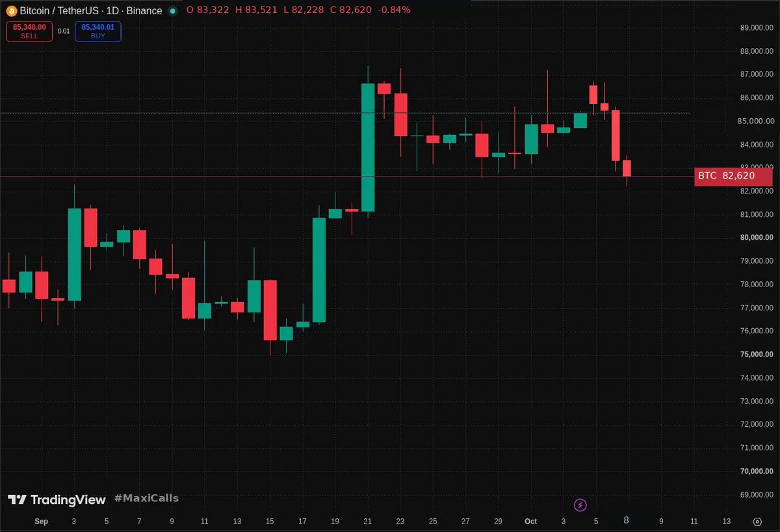Click the red BTC 82,620 price label

[x=734, y=175]
